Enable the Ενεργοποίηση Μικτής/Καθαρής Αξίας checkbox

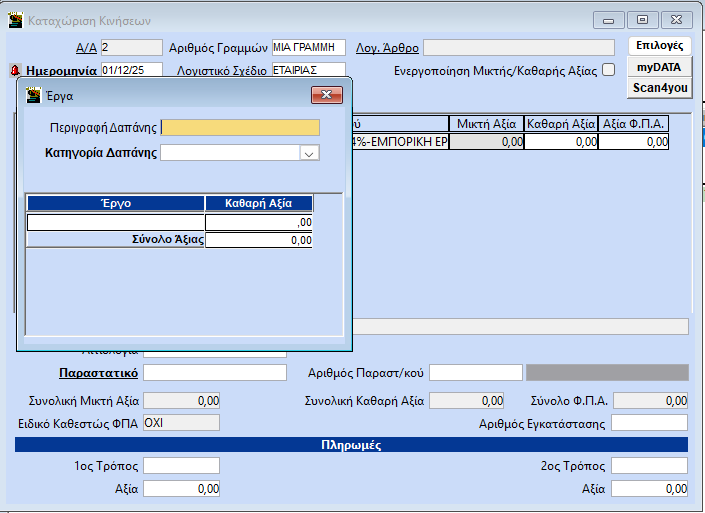coord(608,70)
